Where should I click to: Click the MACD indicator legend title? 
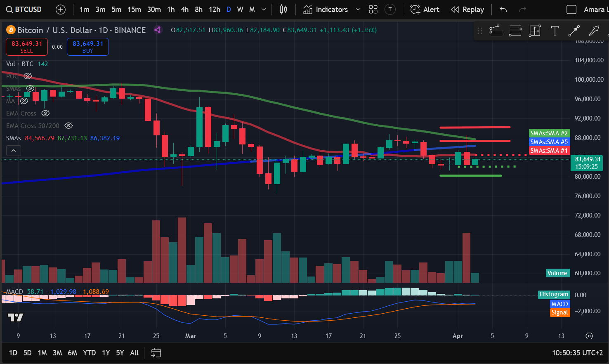14,291
